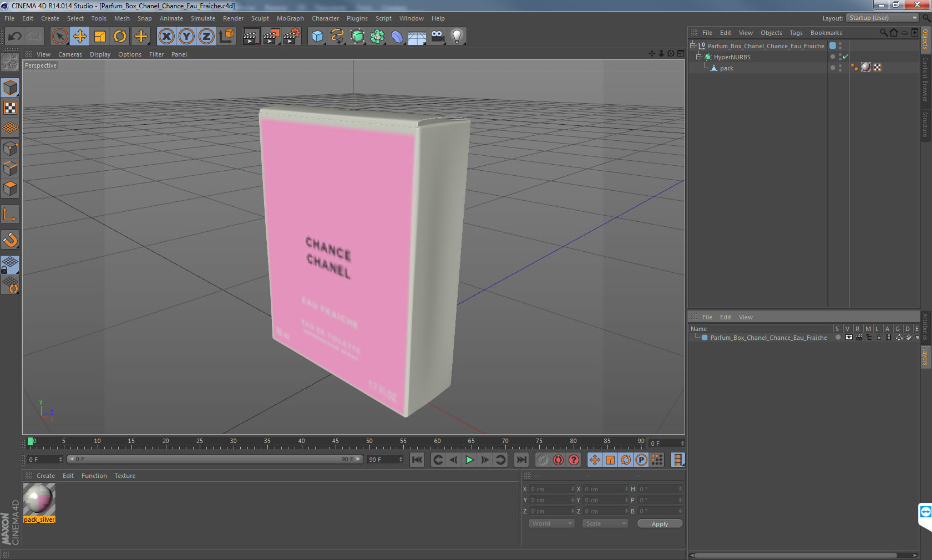Switch to Texture mode

10,108
